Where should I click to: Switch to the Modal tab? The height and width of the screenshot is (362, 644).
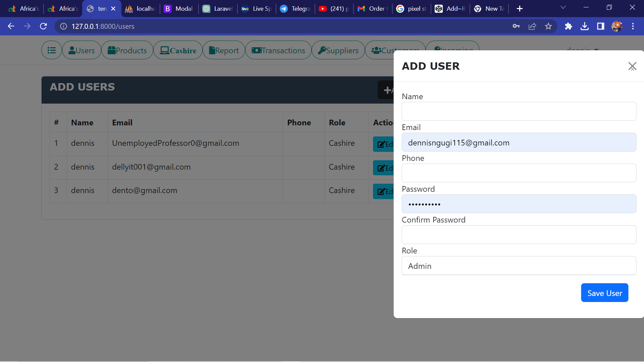[179, 9]
